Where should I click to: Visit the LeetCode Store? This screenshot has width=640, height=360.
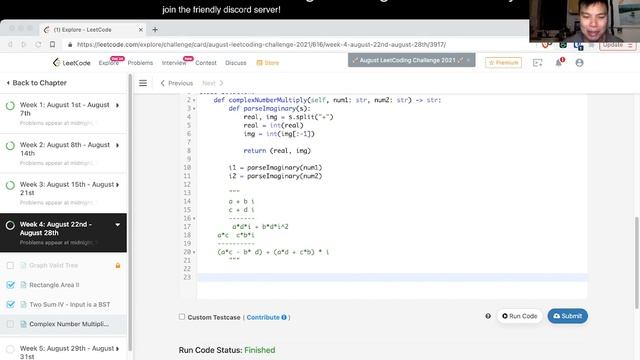pyautogui.click(x=268, y=63)
